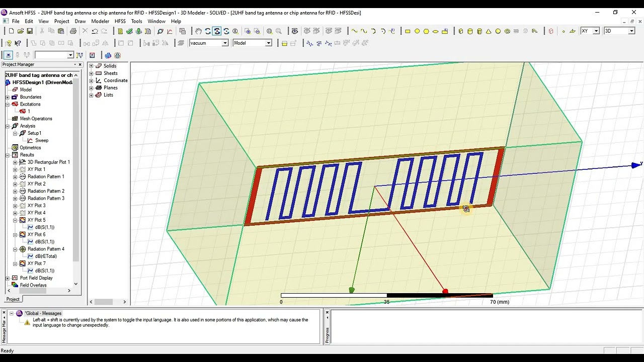Click the Show/hide eye icon in toolbar
The height and width of the screenshot is (362, 644).
coord(295,31)
